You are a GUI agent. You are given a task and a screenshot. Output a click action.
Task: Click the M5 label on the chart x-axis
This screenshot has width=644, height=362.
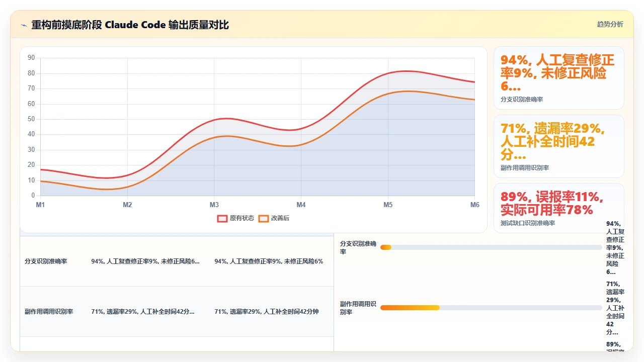point(388,205)
